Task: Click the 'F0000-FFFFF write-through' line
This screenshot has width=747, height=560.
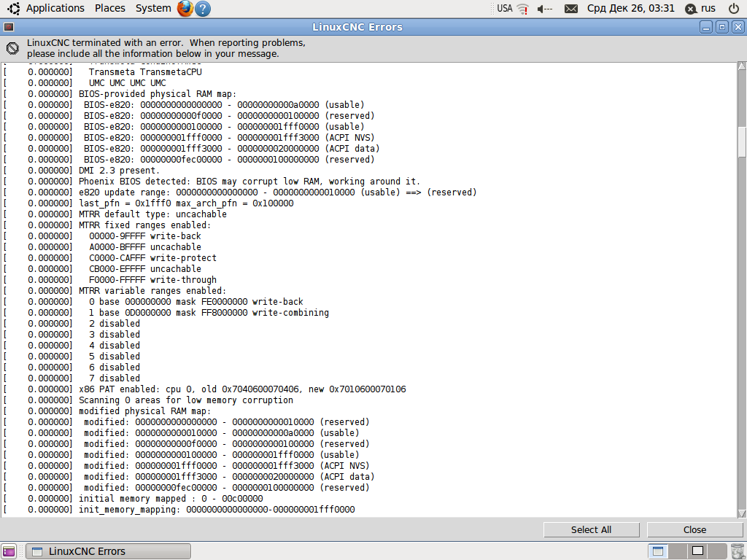Action: (x=152, y=280)
